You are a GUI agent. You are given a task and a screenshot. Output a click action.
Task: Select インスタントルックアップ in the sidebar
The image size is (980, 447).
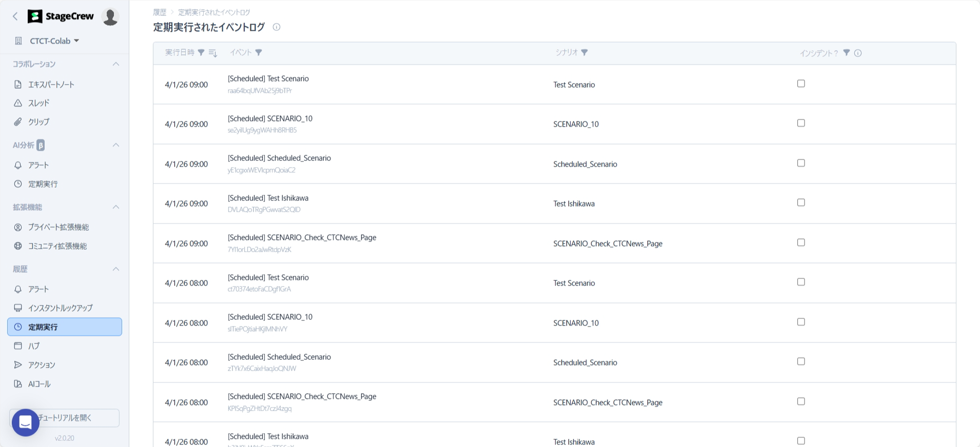pos(60,308)
